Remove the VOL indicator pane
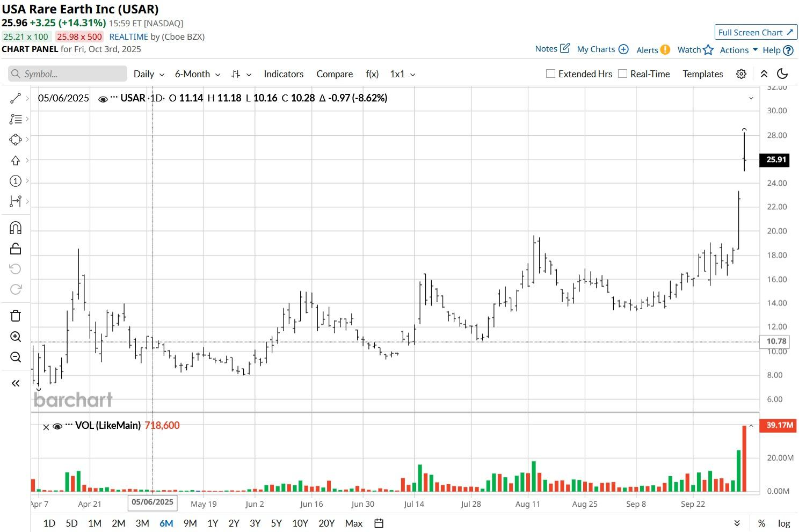The image size is (806, 532). click(x=46, y=427)
